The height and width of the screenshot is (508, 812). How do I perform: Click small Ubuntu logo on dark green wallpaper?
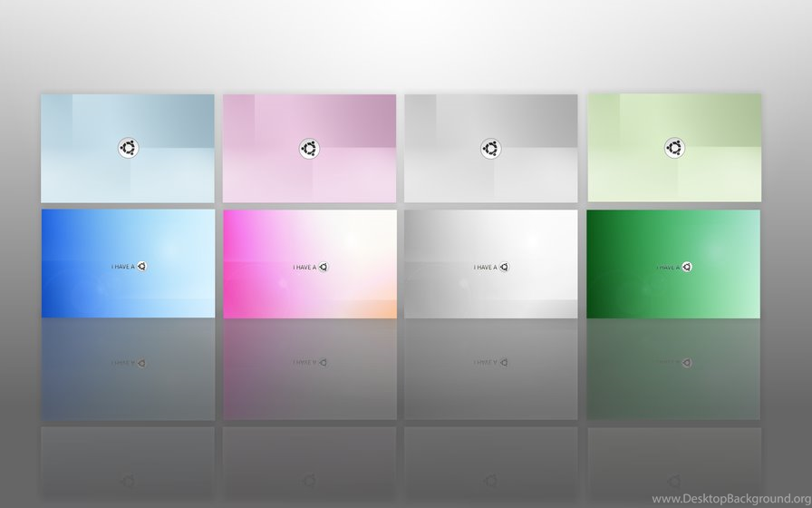(x=687, y=267)
